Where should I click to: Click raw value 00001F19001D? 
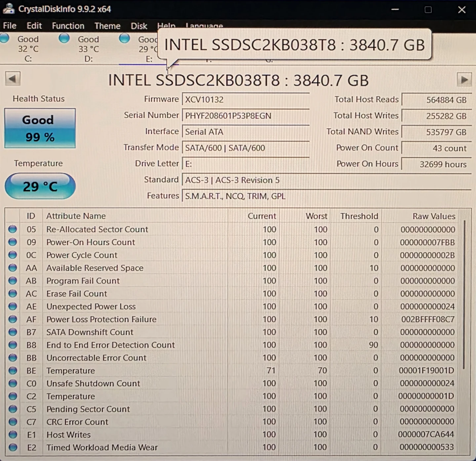coord(426,370)
